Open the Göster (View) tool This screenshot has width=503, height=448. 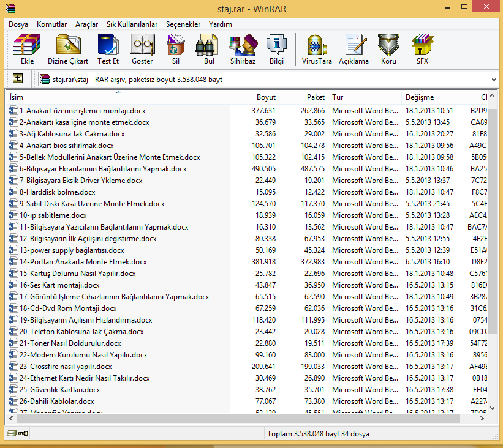142,45
